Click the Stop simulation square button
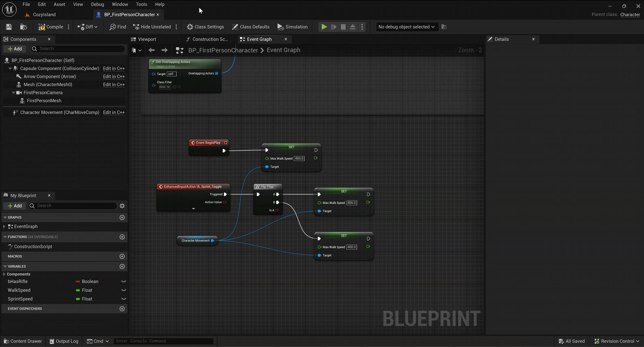644x347 pixels. [343, 27]
